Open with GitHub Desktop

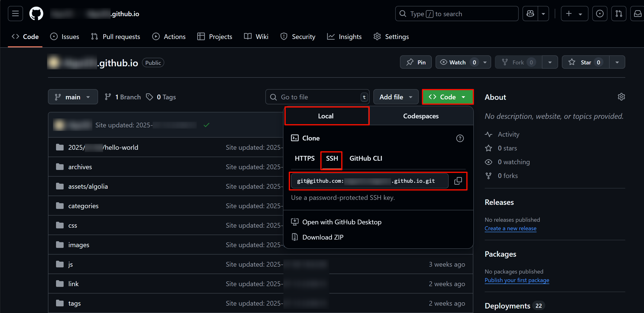pos(336,222)
